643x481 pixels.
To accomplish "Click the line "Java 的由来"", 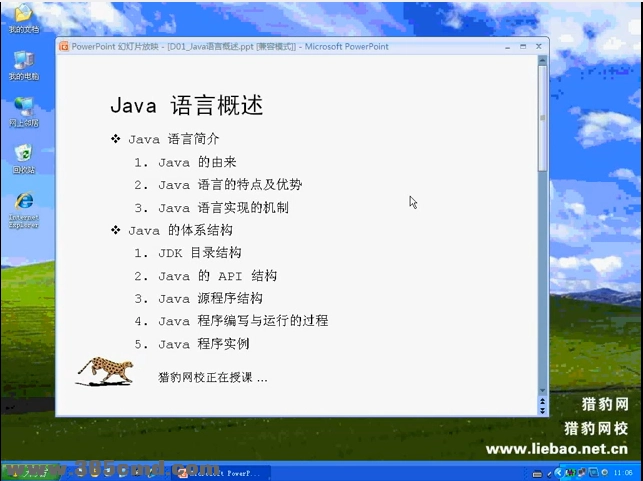I will click(x=197, y=162).
